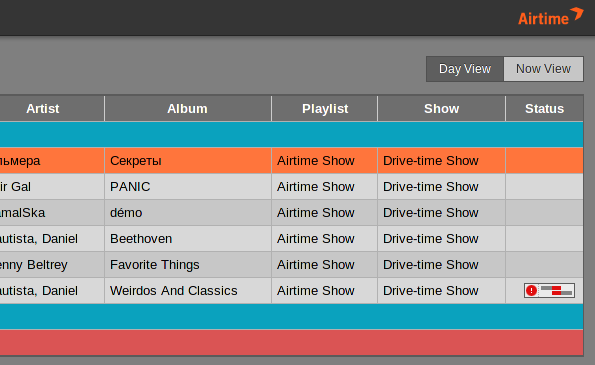Sort by the Playlist column header
The width and height of the screenshot is (595, 365).
[325, 109]
